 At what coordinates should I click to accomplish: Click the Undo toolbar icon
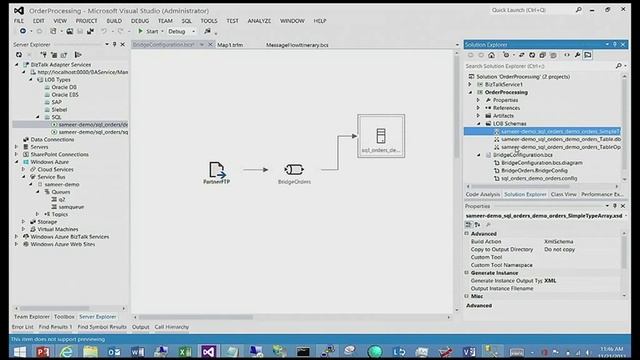click(104, 31)
